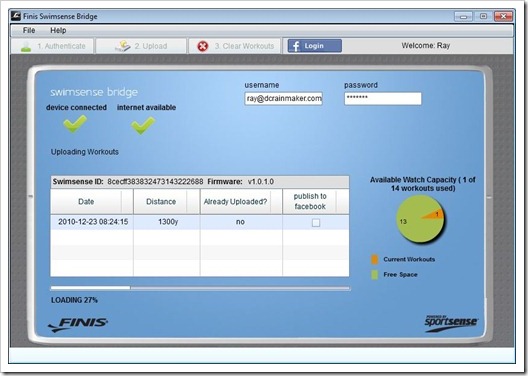Image resolution: width=528 pixels, height=376 pixels.
Task: Close the Swimsense Bridge window
Action: pos(503,16)
